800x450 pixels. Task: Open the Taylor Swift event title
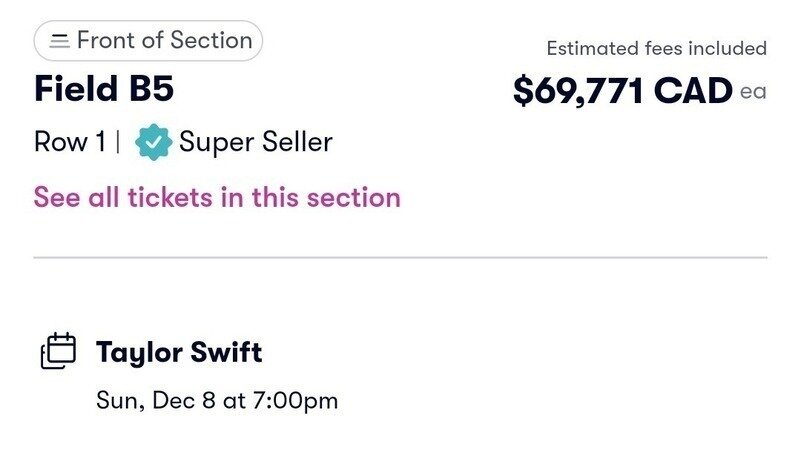(179, 352)
